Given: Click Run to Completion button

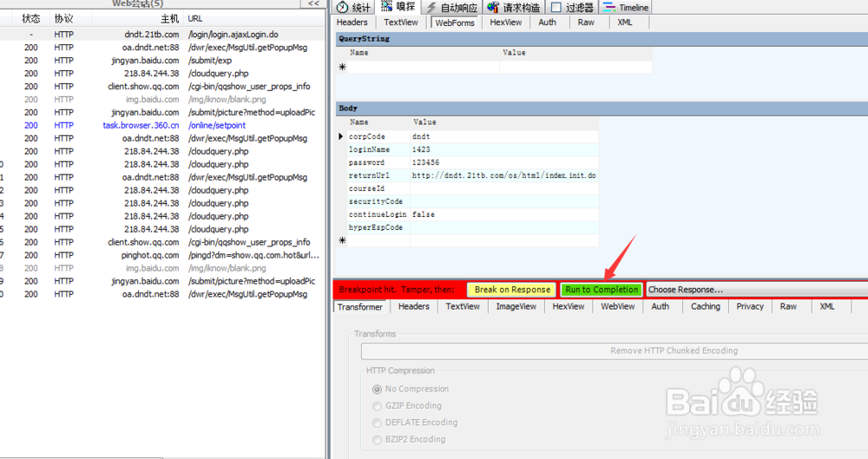Looking at the screenshot, I should (x=602, y=290).
